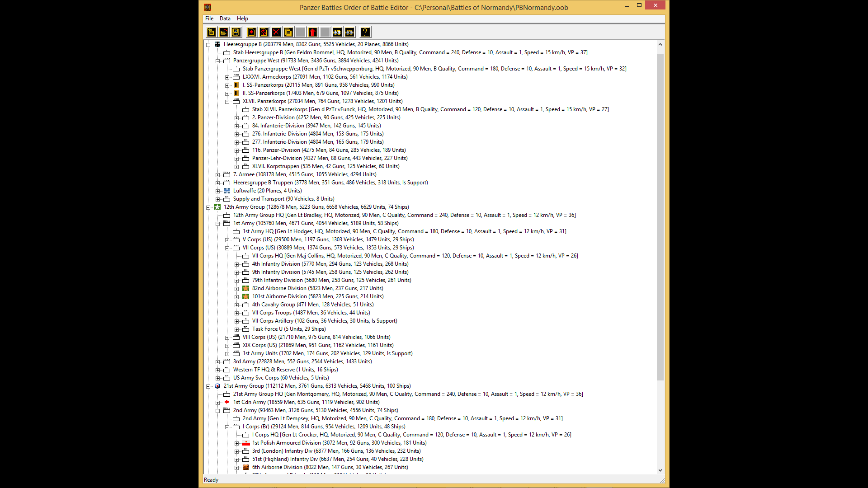Click the 1st Cdn Army maple leaf icon
The height and width of the screenshot is (488, 868).
227,402
